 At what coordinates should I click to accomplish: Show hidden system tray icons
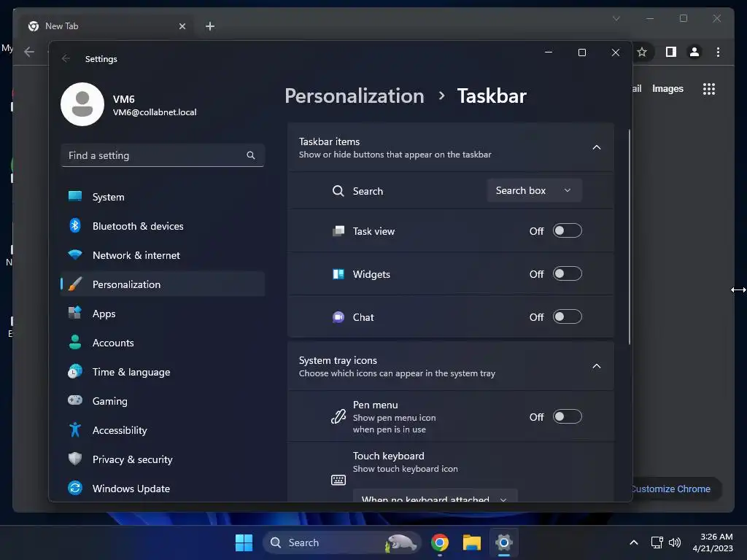[x=634, y=542]
